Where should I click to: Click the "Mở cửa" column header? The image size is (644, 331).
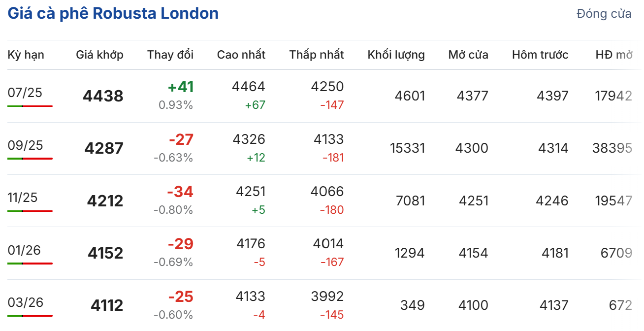468,55
